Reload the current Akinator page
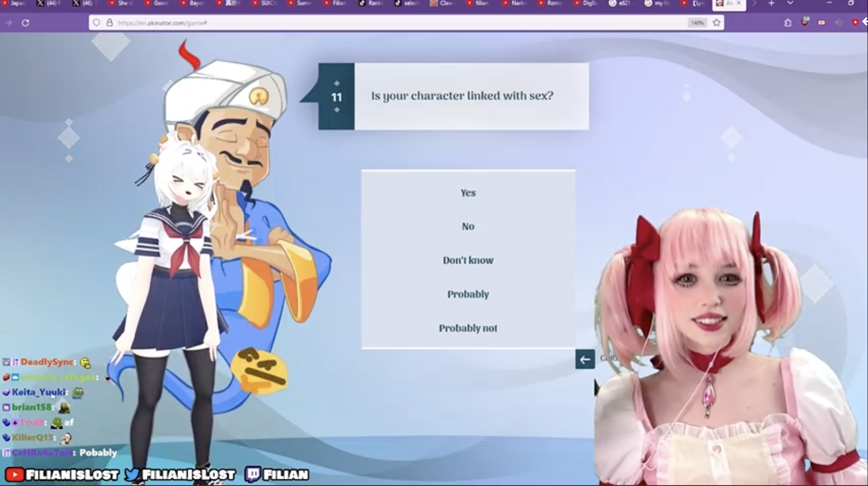Screen dimensions: 868x486 pyautogui.click(x=26, y=23)
